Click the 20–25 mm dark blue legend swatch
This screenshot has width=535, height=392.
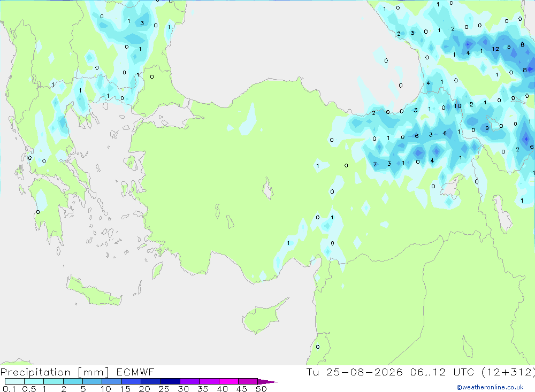click(151, 381)
